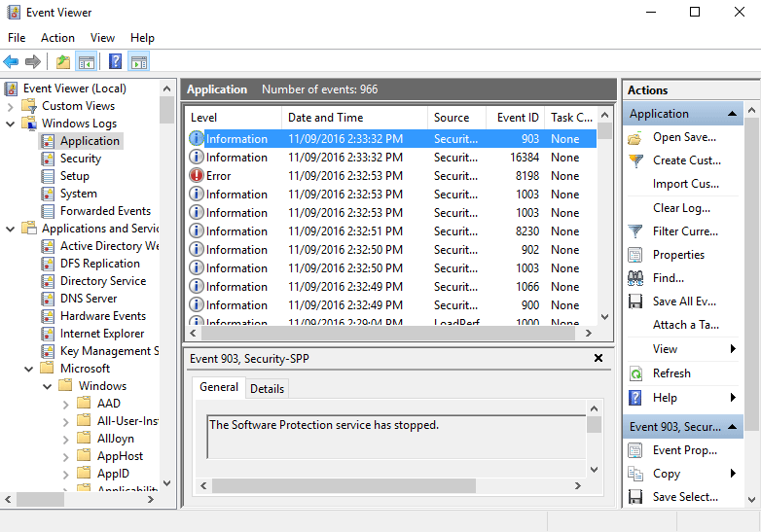Open the Action menu
The image size is (761, 532).
coord(57,38)
